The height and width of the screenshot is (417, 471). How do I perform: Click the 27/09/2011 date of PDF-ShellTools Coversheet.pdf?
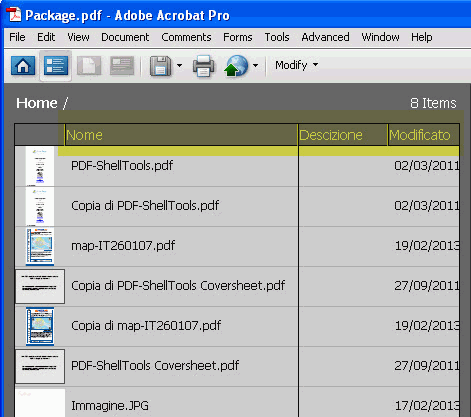[x=427, y=366]
